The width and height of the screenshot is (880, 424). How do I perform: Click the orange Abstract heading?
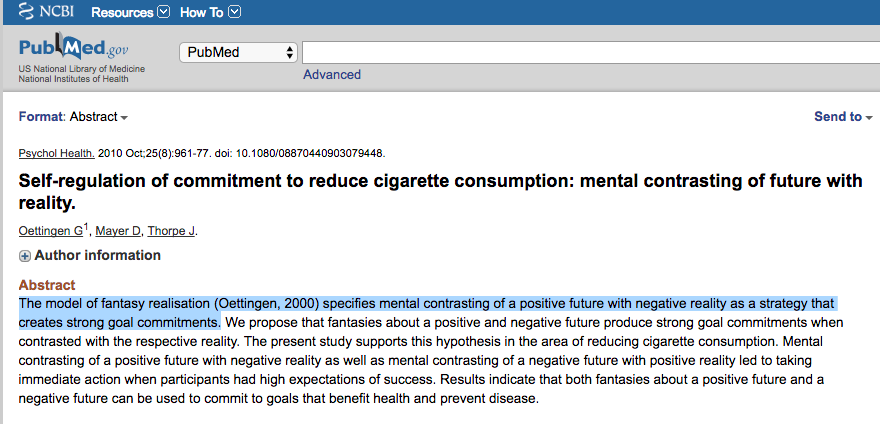(47, 285)
